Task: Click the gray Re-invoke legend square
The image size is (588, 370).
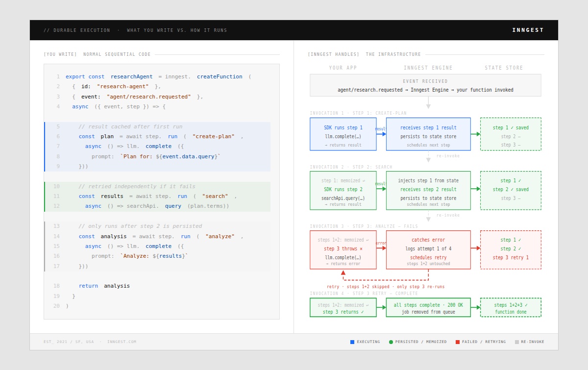Action: click(517, 342)
